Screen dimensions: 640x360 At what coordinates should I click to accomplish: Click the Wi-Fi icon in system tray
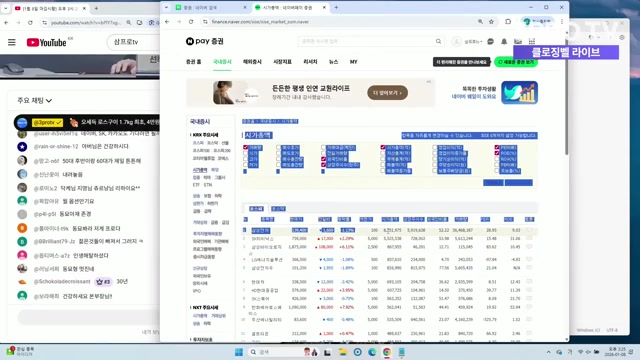coord(580,352)
